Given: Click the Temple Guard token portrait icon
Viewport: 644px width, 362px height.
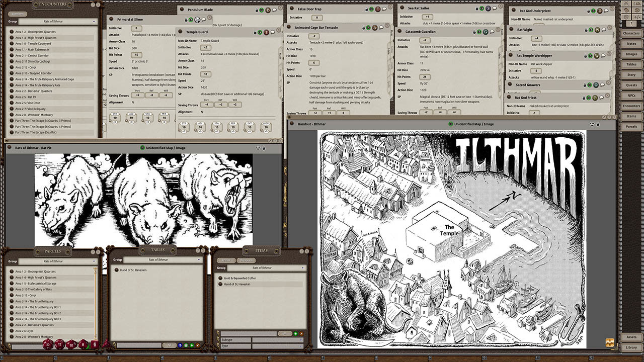Looking at the screenshot, I should 266,32.
